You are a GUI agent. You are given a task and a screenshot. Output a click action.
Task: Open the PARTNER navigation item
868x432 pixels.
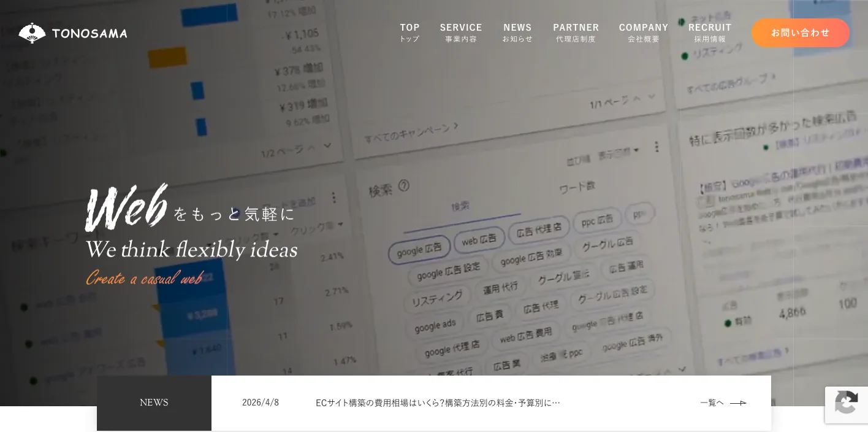point(576,33)
